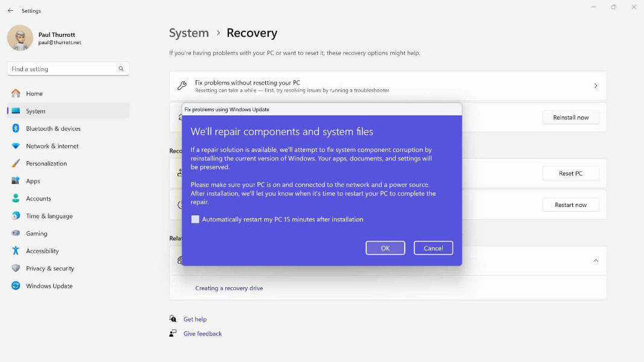Screen dimensions: 644x362
Task: Go to System breadcrumb
Action: pos(188,33)
